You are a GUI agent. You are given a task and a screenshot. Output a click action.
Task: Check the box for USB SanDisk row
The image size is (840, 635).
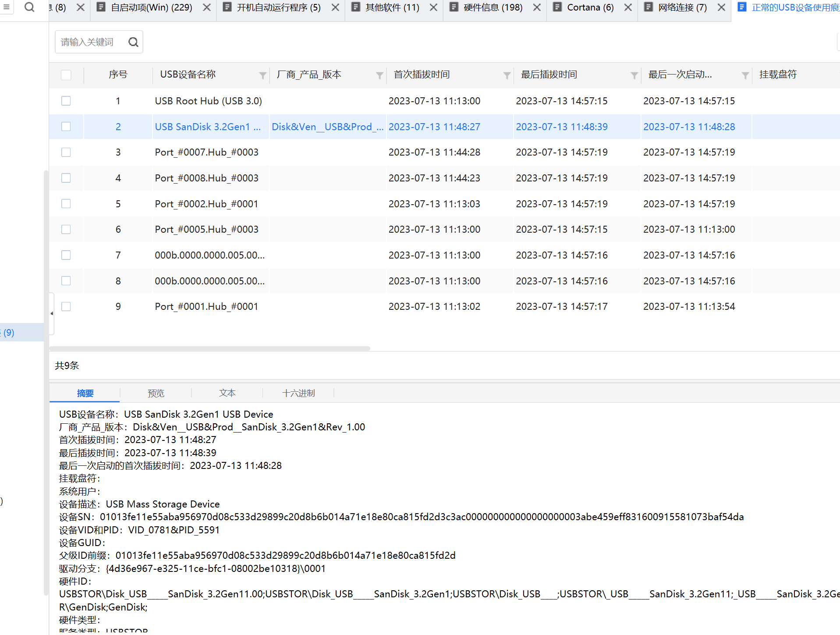pos(66,127)
